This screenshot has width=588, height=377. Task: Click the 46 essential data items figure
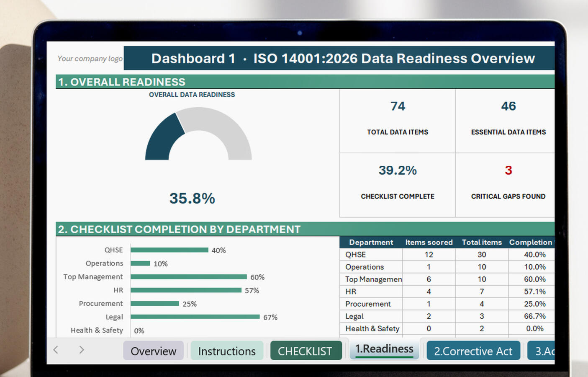(x=508, y=106)
